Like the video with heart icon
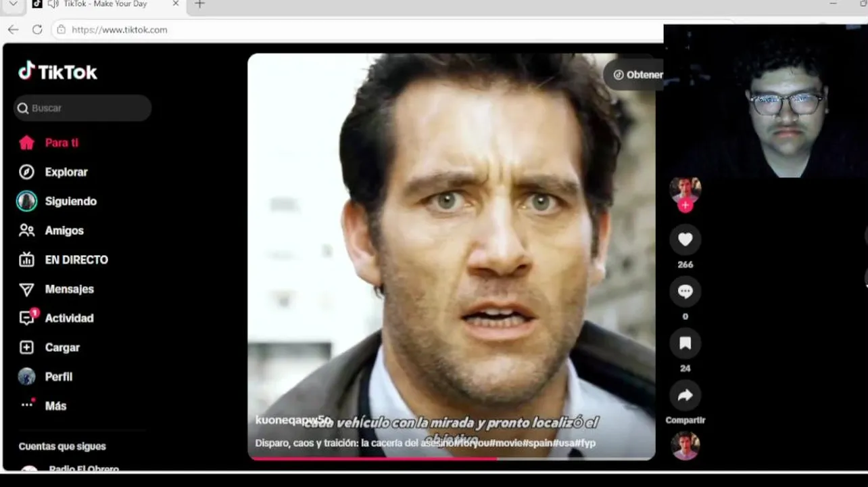The image size is (868, 487). [685, 239]
